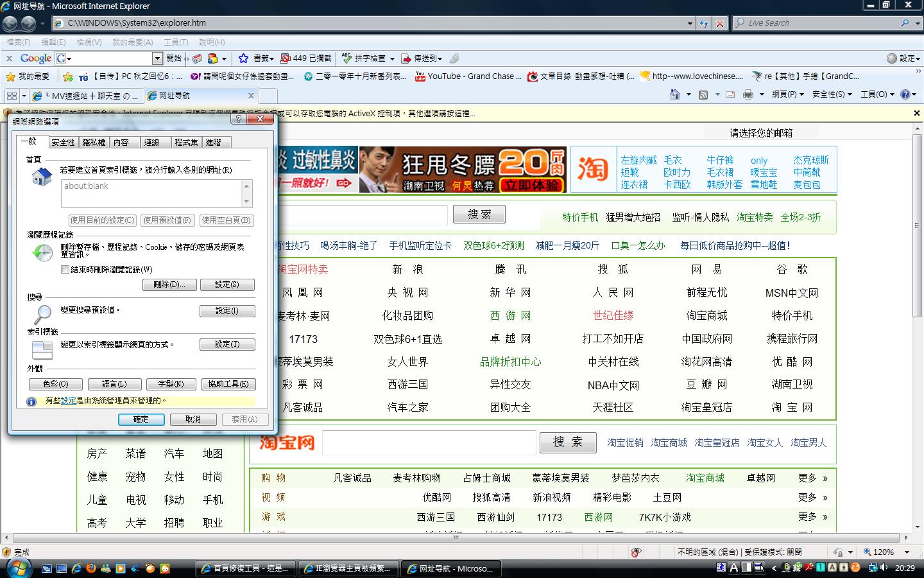Click the horizontal scrollbar of the page
The image size is (924, 578).
point(456,538)
